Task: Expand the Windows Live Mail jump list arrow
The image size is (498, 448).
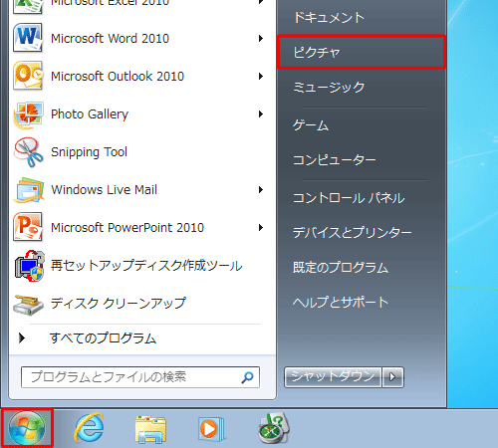Action: 261,190
